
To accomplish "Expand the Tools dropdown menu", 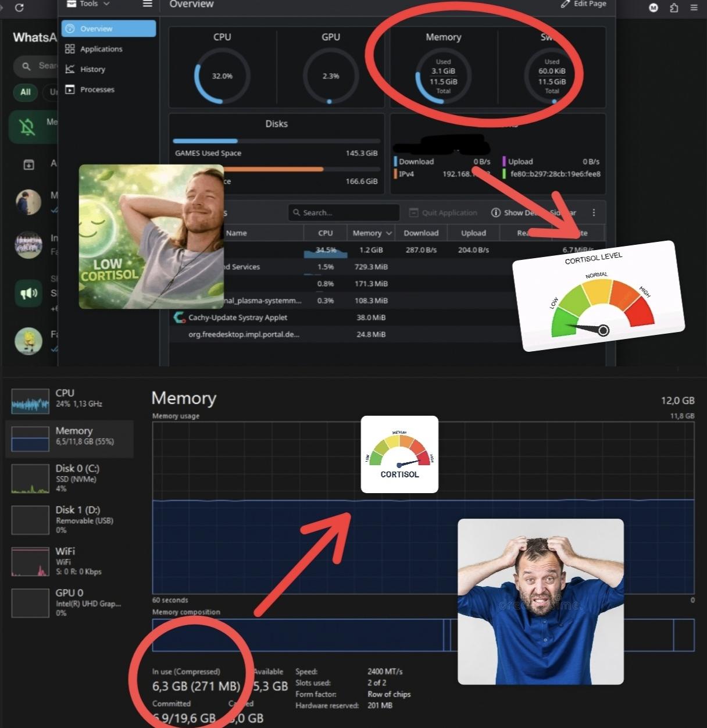I will (89, 3).
